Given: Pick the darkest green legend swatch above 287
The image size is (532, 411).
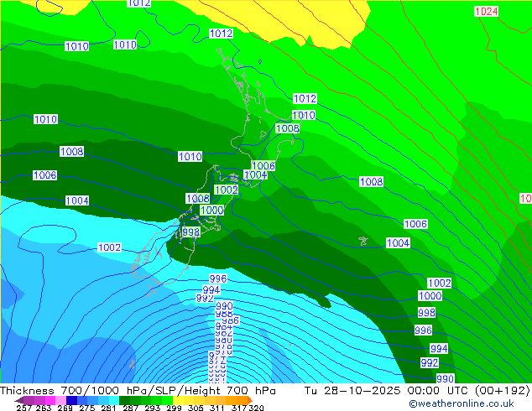Looking at the screenshot, I should pos(124,400).
